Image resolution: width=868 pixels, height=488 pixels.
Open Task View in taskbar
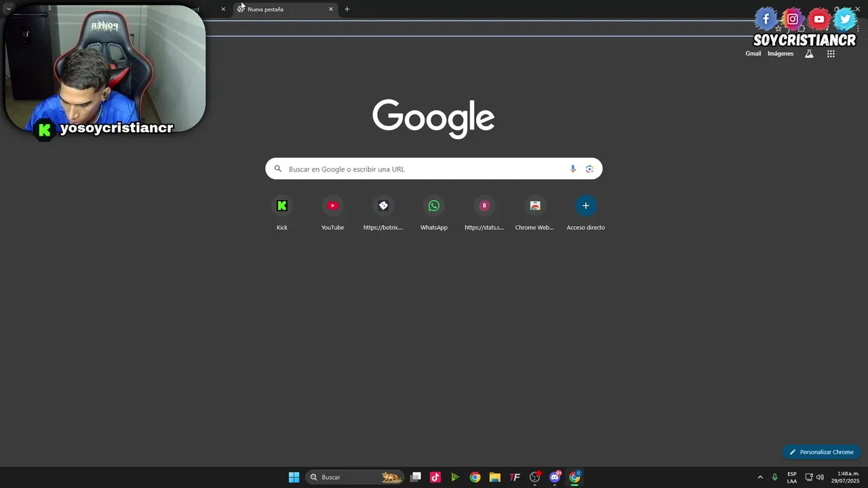coord(416,477)
